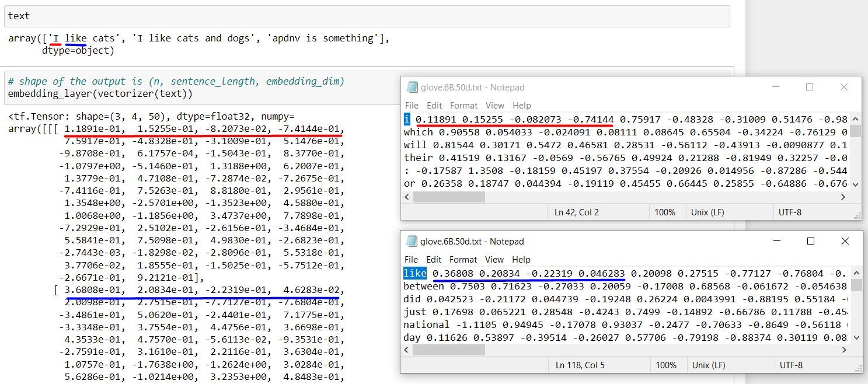Click the notebook cell containing 'text'
Viewport: 868px width, 384px height.
point(367,16)
